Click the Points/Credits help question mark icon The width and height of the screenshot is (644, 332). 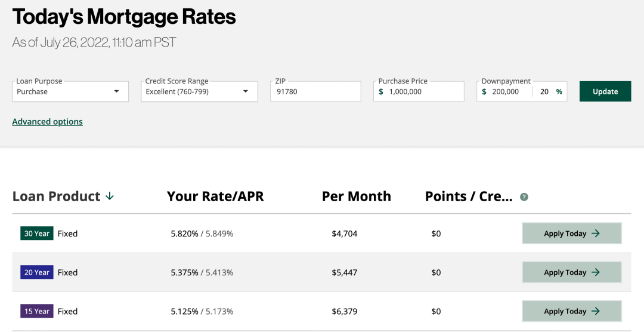[x=524, y=197]
